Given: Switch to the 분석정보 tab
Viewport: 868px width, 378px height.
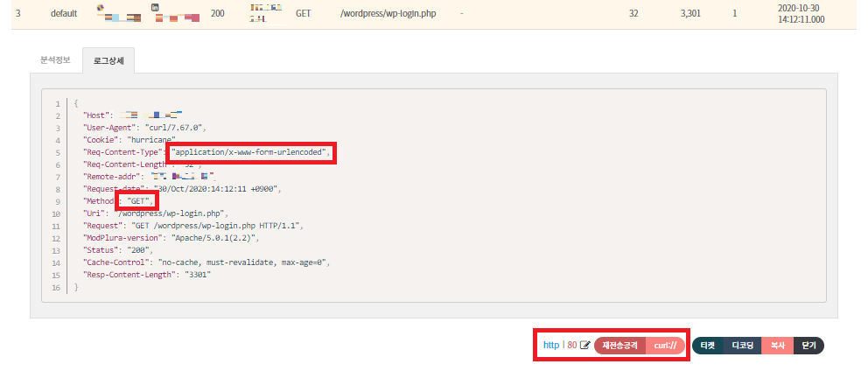Looking at the screenshot, I should pos(54,60).
